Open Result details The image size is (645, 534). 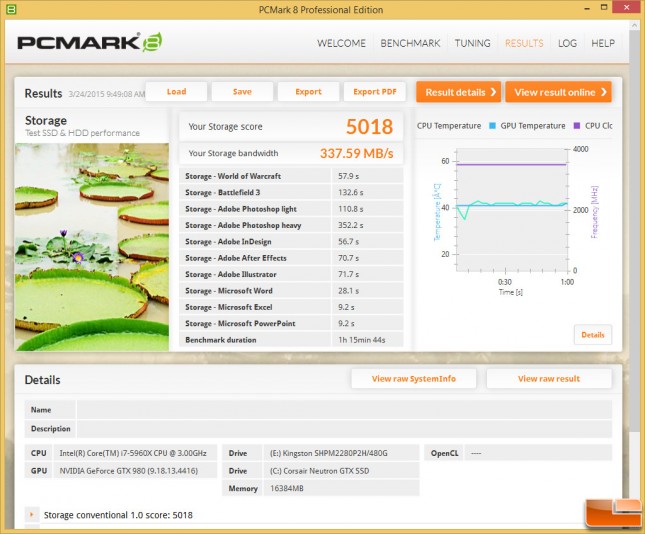(458, 92)
